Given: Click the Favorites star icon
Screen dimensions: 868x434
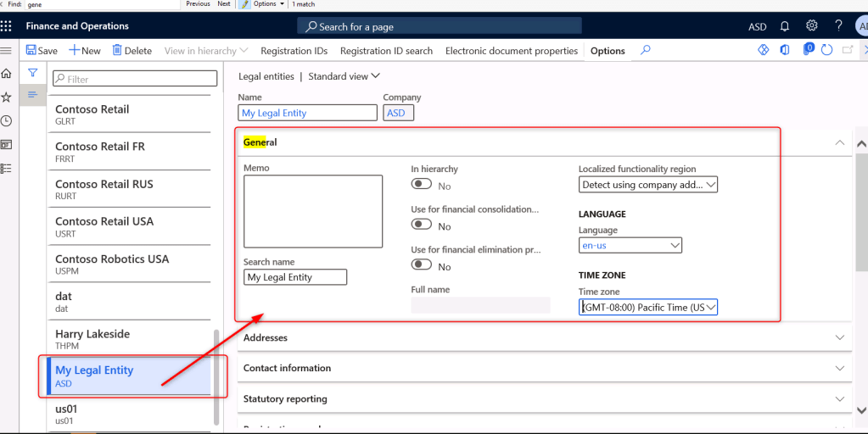Looking at the screenshot, I should pos(7,97).
